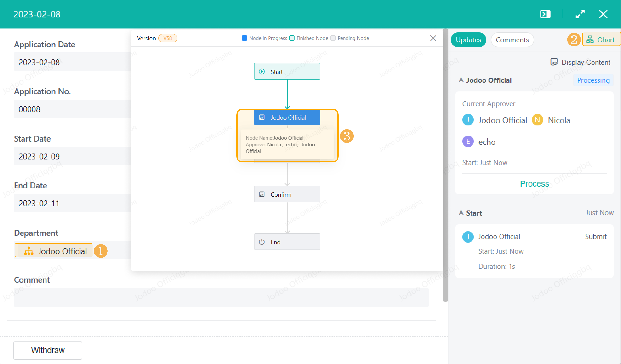Click the End node power icon
Screen dimensions: 621x364
262,242
